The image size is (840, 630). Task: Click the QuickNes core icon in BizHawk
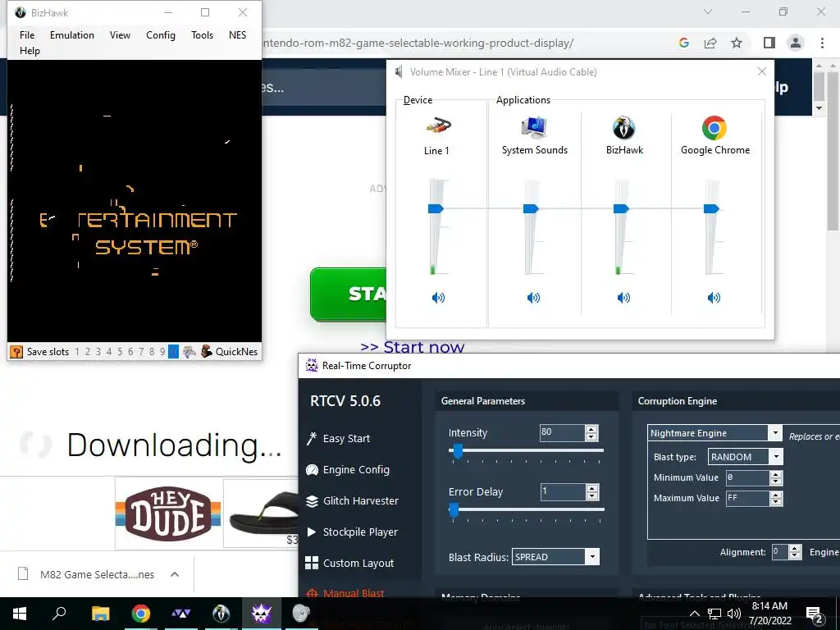[x=206, y=351]
